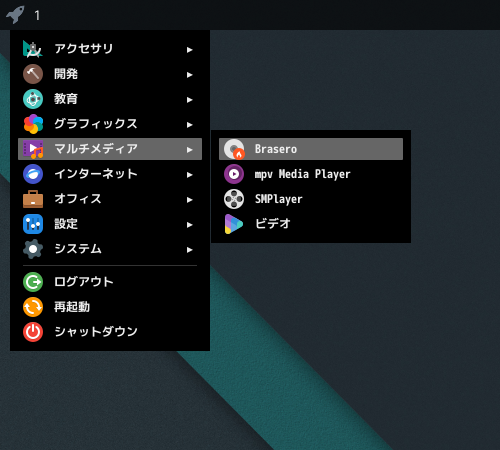Click the rocket launcher icon in the panel
This screenshot has height=450, width=500.
coord(15,15)
